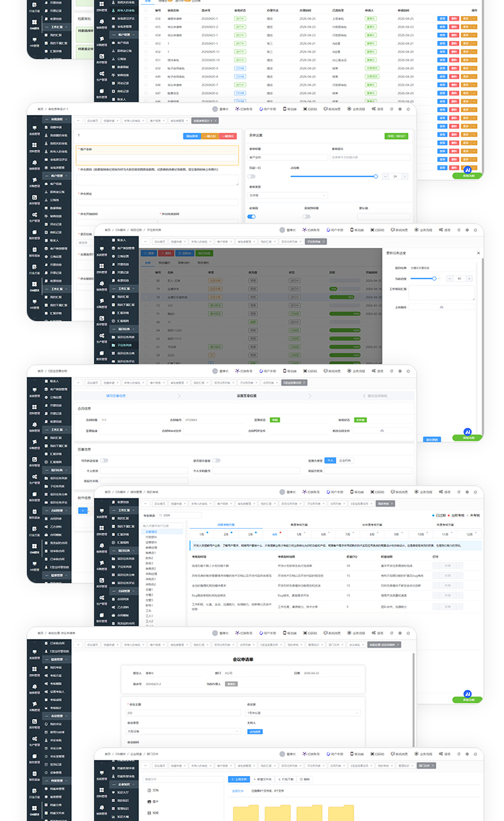Viewport: 504px width, 821px height.
Task: Click 修改合同文件 upload icon in contract window
Action: (x=382, y=430)
